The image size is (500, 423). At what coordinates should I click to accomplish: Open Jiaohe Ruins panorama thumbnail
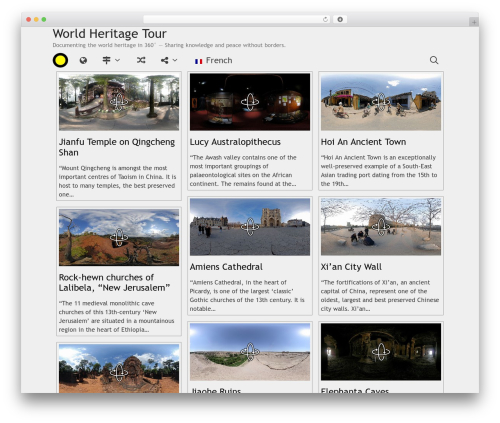tap(250, 352)
